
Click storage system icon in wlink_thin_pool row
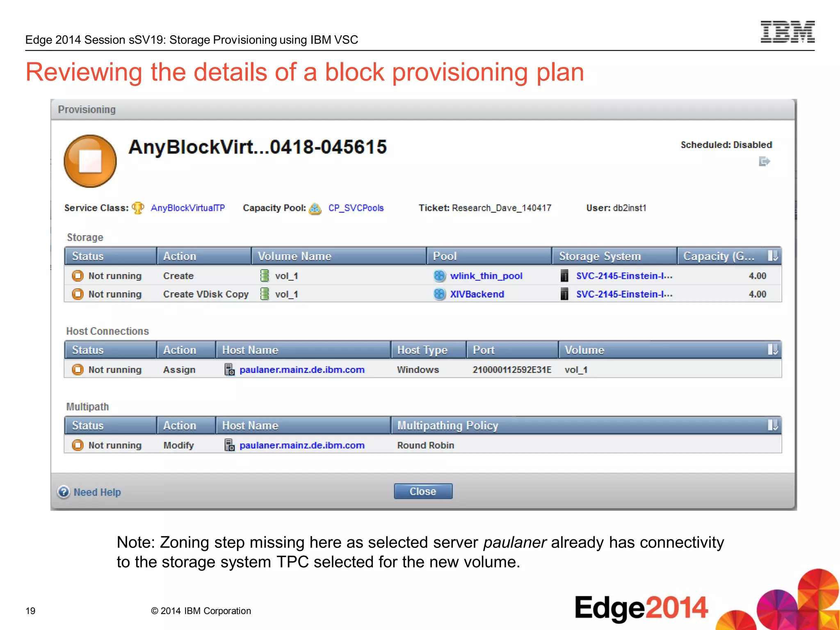point(564,276)
